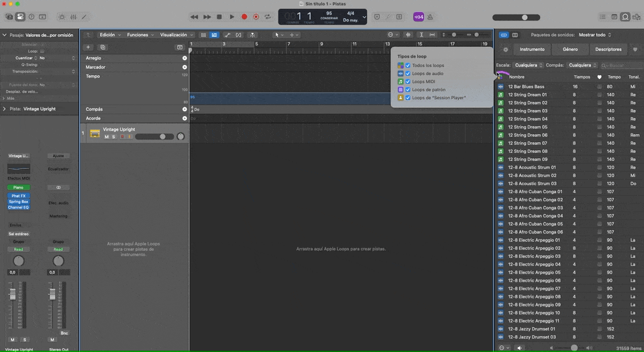644x352 pixels.
Task: Select the Género tab
Action: pyautogui.click(x=570, y=49)
